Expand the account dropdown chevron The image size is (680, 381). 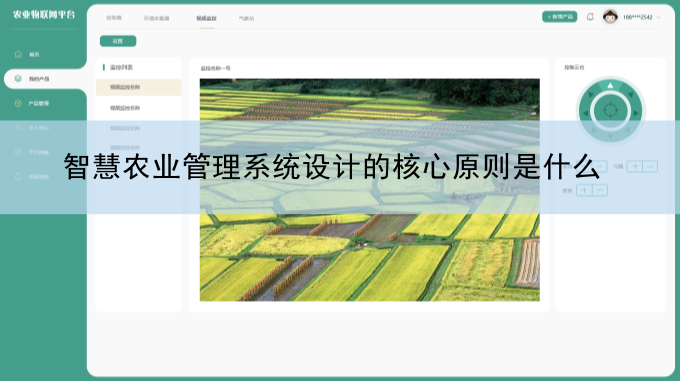click(658, 17)
